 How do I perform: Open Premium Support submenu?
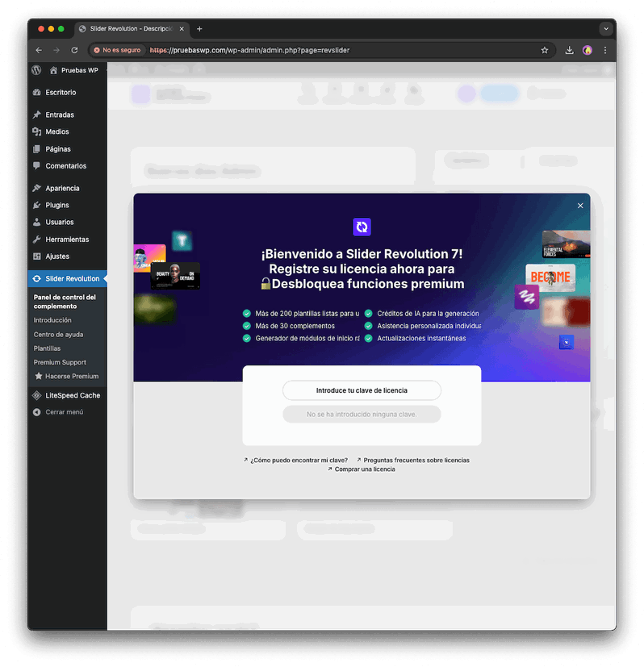60,362
